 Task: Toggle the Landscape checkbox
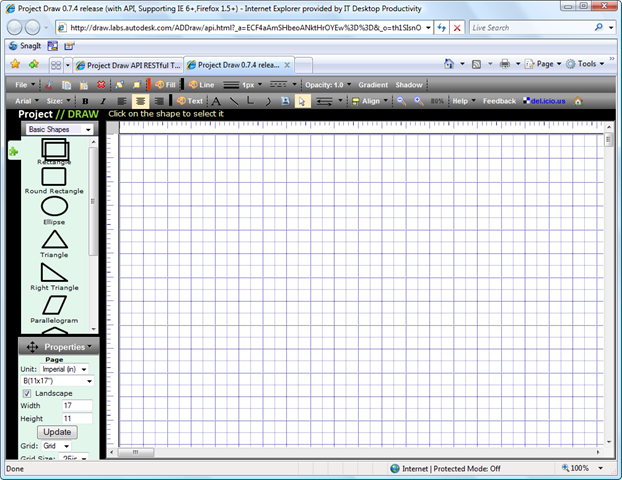pyautogui.click(x=27, y=393)
